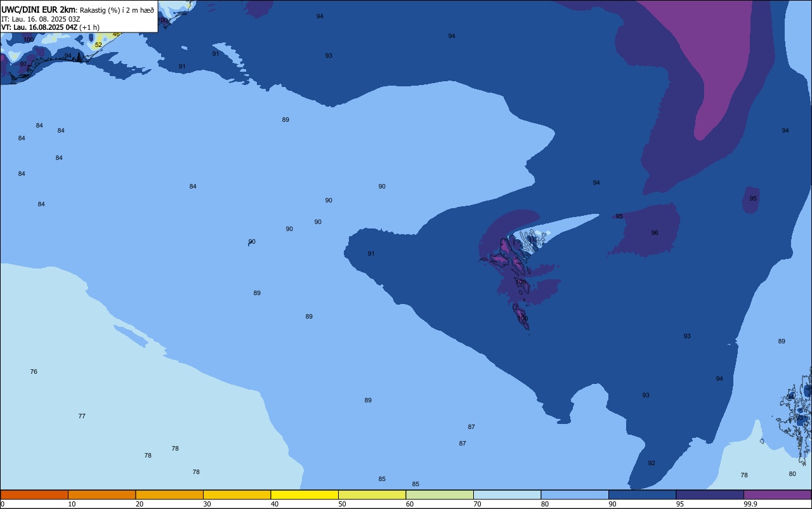Viewport: 812px width, 509px height.
Task: Select the orange 10–20 legend color segment
Action: tap(101, 494)
